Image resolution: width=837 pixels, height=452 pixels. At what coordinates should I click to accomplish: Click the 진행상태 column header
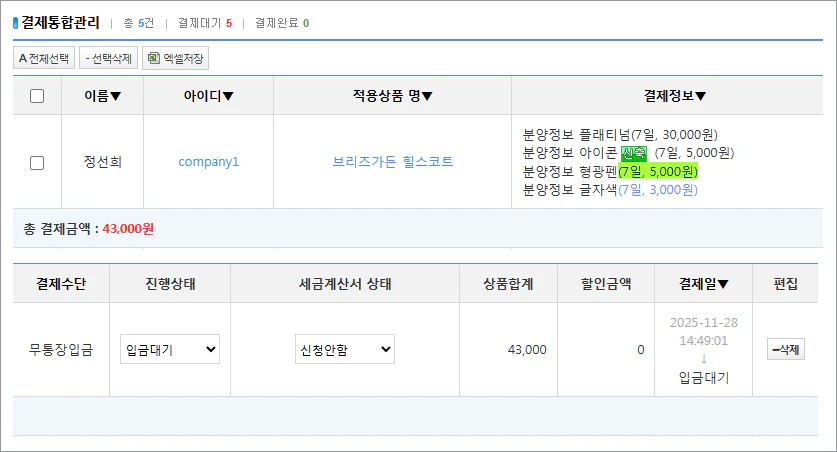[x=170, y=284]
